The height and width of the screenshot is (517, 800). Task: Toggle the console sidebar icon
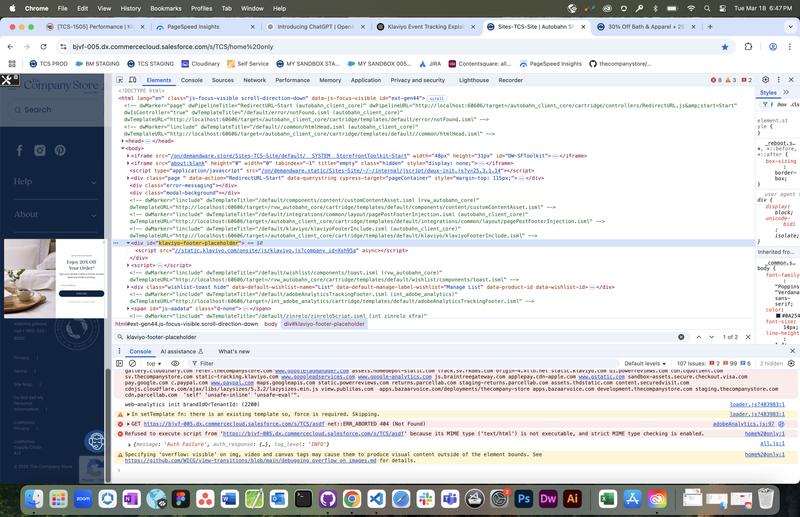click(119, 363)
